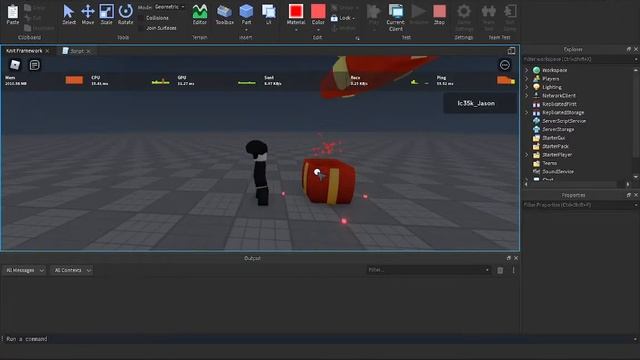
Task: Click the viewport maximize icon beside tabs
Action: [511, 51]
